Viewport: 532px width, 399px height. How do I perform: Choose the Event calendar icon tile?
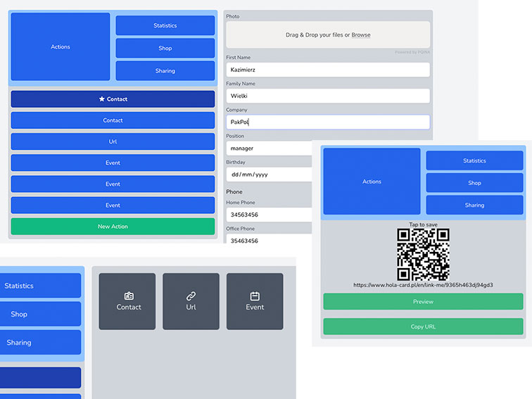tap(255, 301)
